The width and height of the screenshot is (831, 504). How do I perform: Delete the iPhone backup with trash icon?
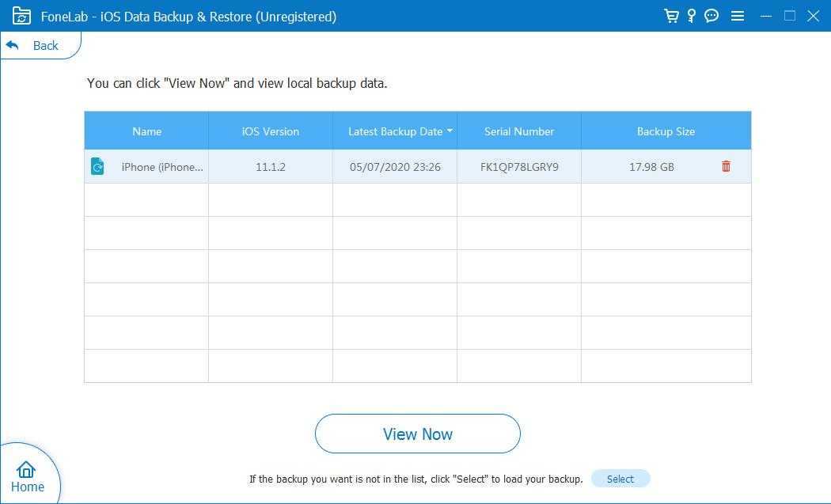(x=726, y=166)
